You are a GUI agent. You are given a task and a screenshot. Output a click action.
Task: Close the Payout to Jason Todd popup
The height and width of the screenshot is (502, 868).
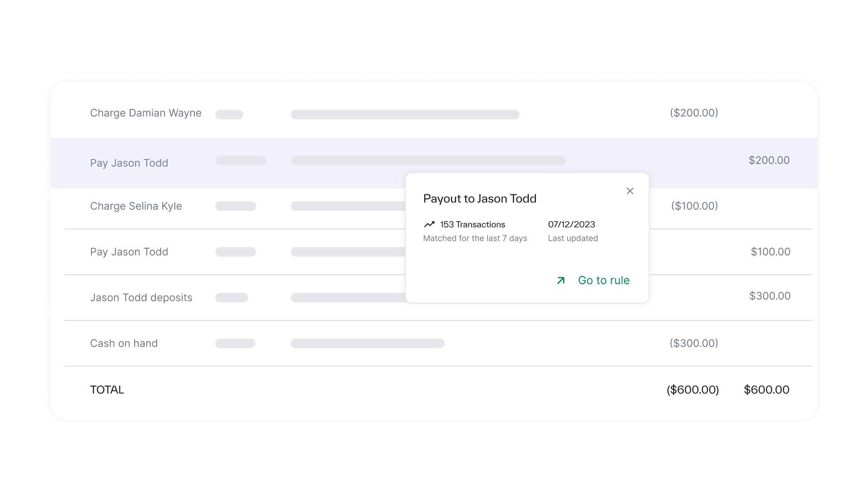(630, 191)
